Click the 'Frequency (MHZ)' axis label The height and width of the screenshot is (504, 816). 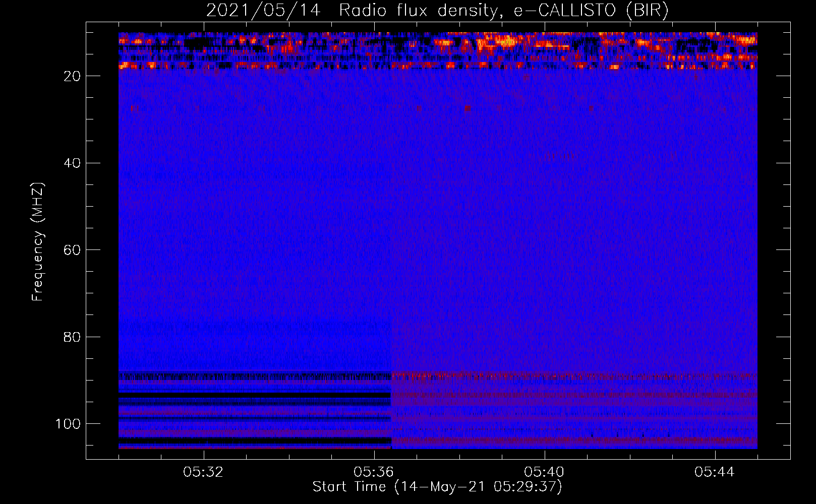point(38,242)
